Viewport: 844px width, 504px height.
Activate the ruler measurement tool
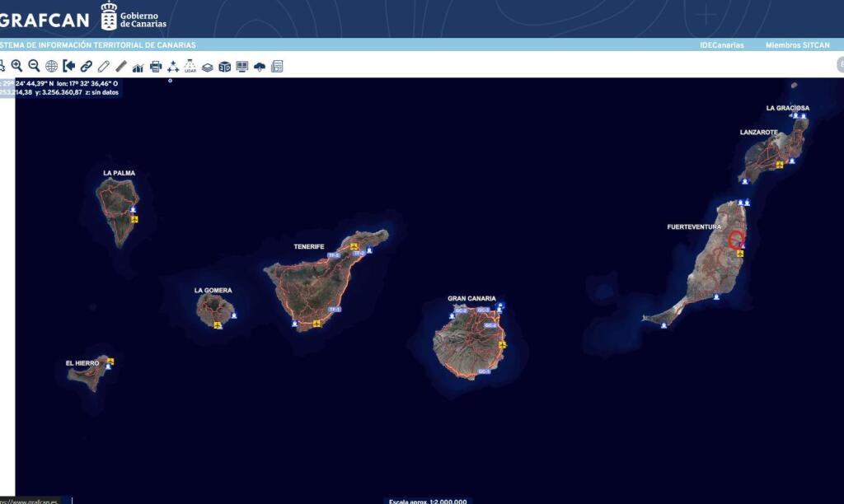[x=120, y=66]
